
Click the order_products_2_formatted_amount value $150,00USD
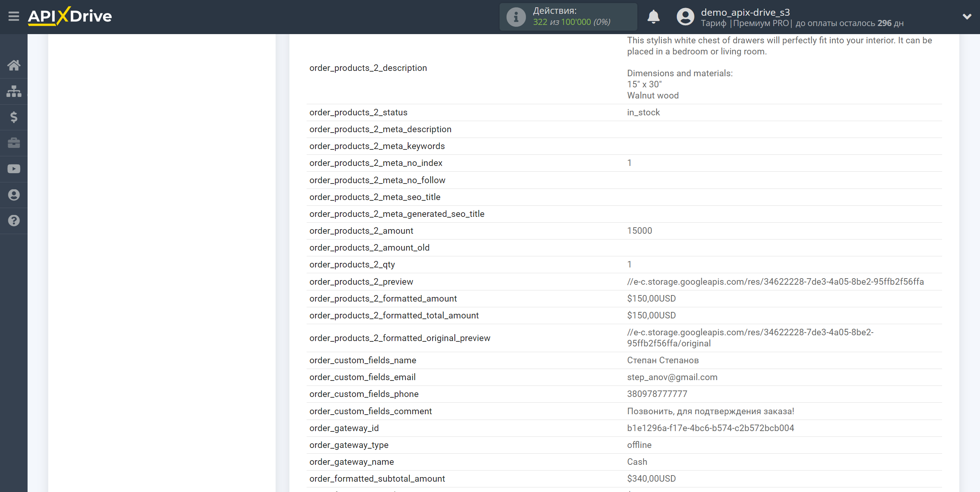coord(652,298)
